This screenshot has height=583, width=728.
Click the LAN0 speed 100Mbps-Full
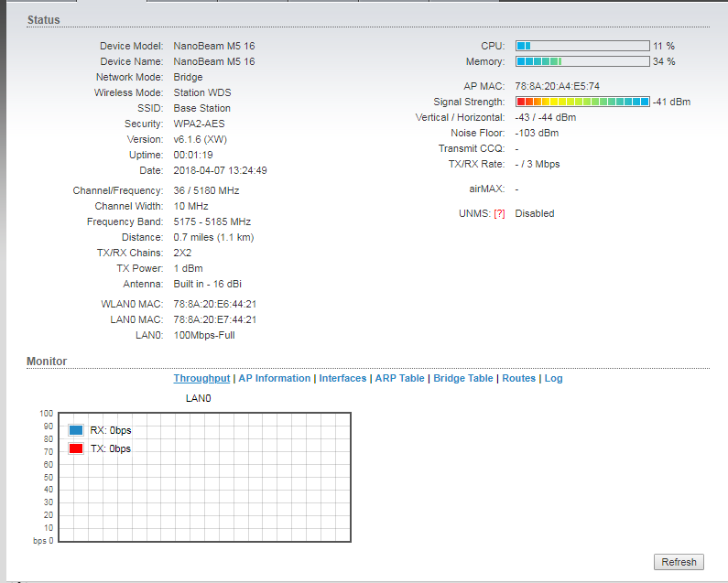[204, 335]
